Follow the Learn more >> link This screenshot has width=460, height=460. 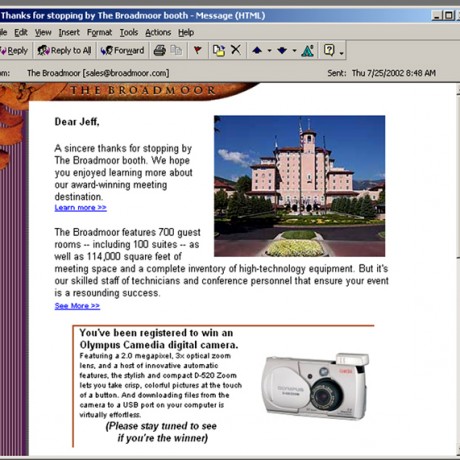point(81,208)
